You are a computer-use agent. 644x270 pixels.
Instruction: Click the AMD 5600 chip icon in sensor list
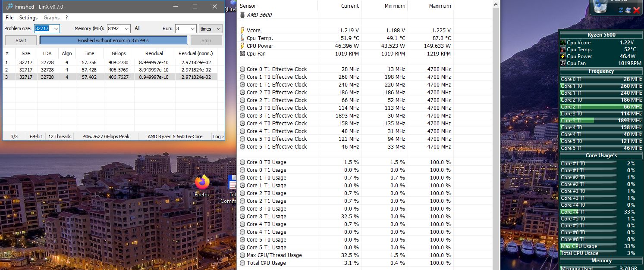click(x=243, y=15)
